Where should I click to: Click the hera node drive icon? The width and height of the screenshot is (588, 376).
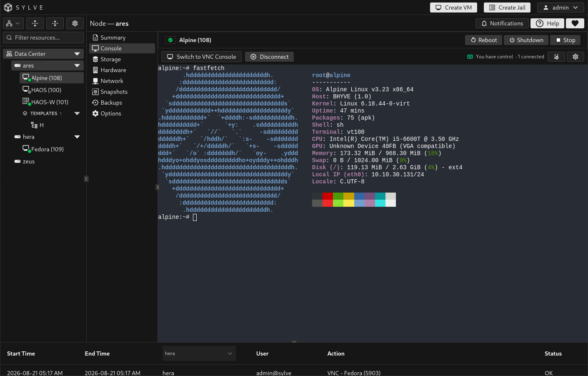[18, 137]
